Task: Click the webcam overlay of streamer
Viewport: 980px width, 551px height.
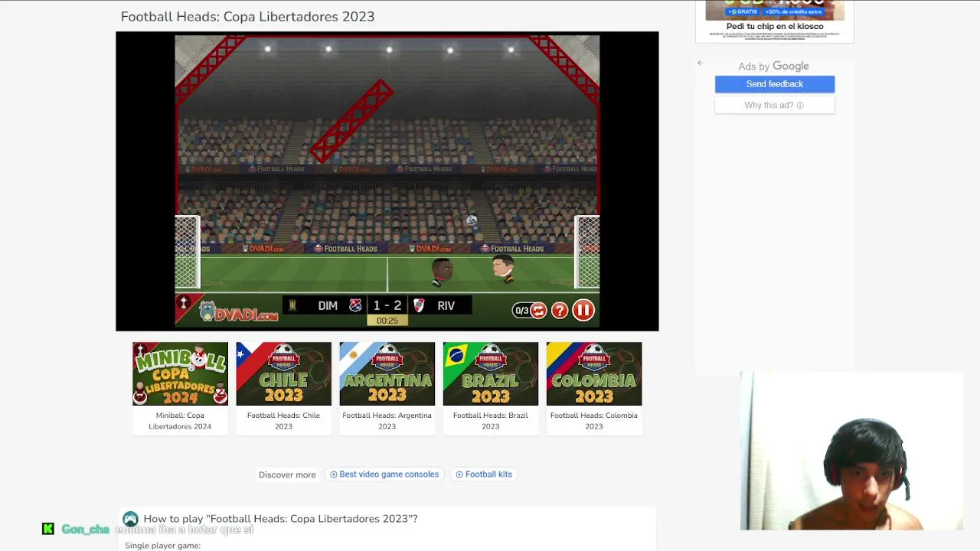Action: (851, 451)
